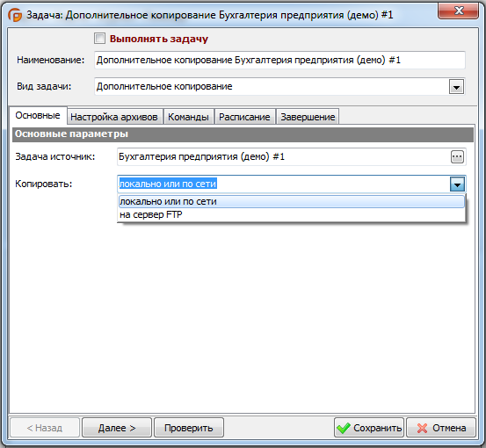Click the 'Проверить' button
Image resolution: width=486 pixels, height=448 pixels.
[188, 428]
